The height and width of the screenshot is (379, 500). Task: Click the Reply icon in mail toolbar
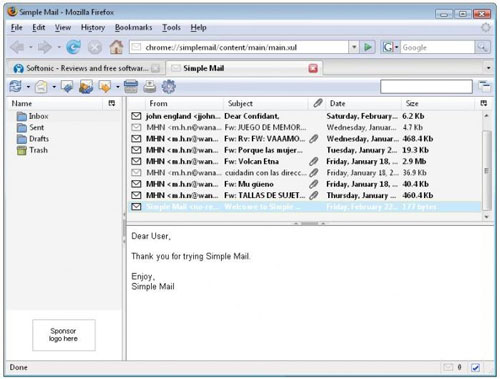67,87
